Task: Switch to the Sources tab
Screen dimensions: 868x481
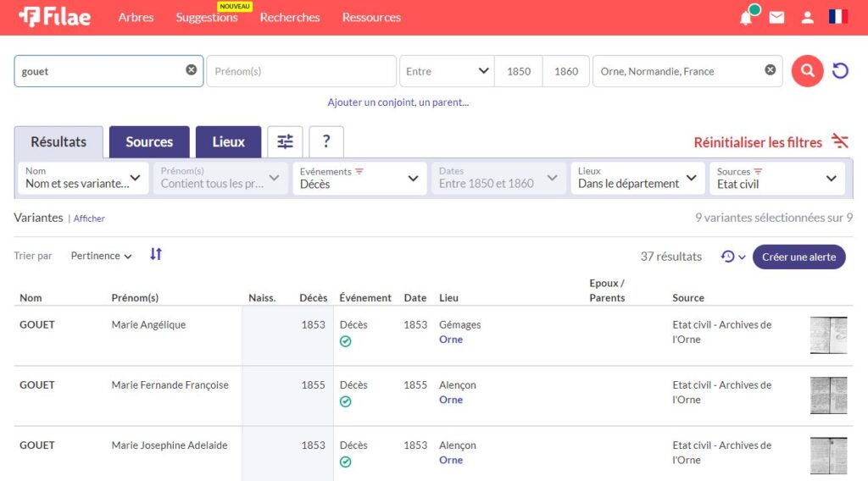Action: coord(149,142)
